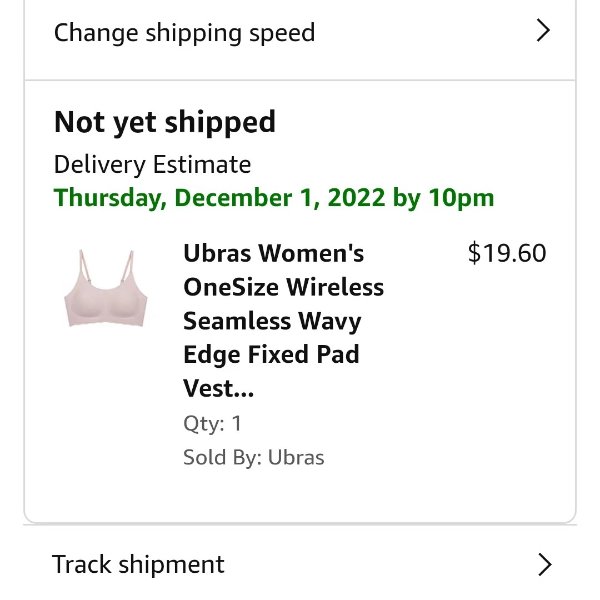Click the Ubras seller name

pyautogui.click(x=296, y=457)
